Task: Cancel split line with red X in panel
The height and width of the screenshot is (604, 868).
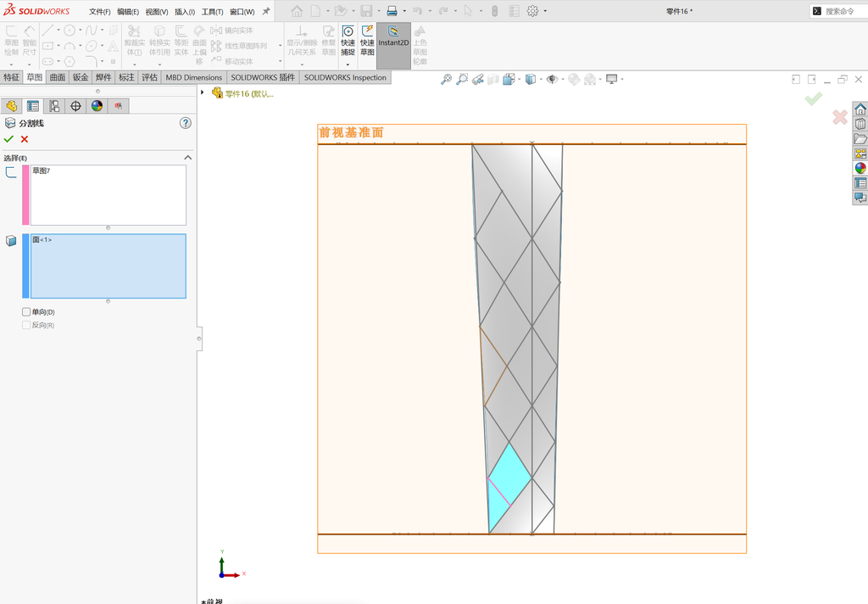Action: (25, 139)
